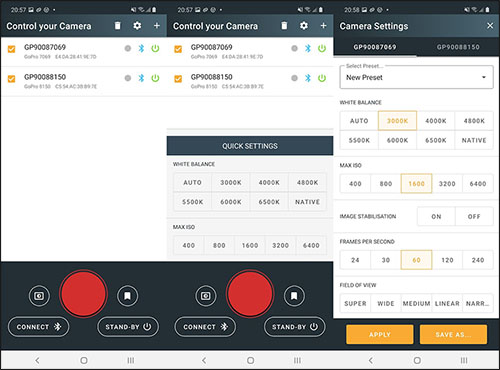Tap the SAVE AS... button

tap(453, 334)
